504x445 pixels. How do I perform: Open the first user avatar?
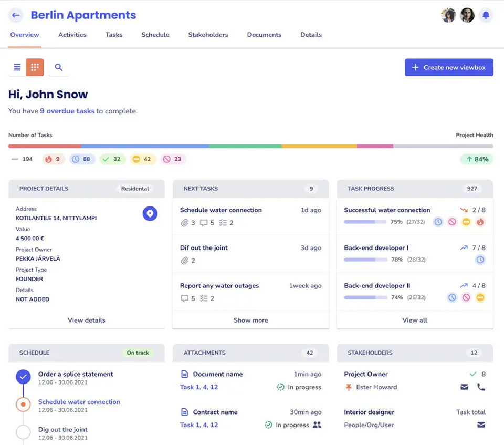(448, 15)
